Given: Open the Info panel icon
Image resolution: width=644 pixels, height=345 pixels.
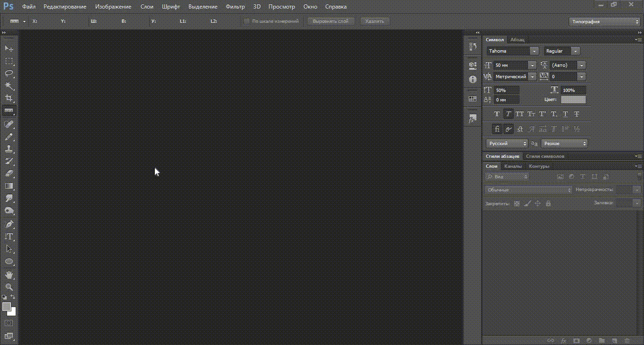Looking at the screenshot, I should [x=472, y=80].
